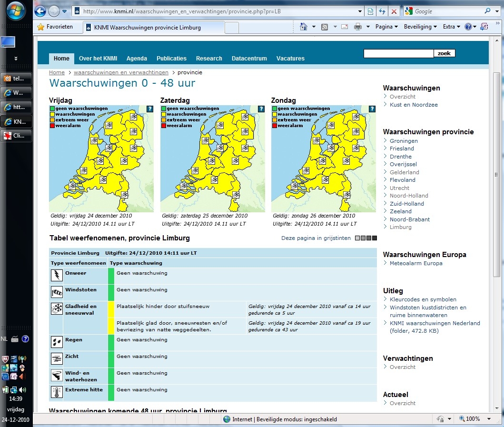The height and width of the screenshot is (427, 504).
Task: Click the Google search magnifier icon
Action: point(488,11)
